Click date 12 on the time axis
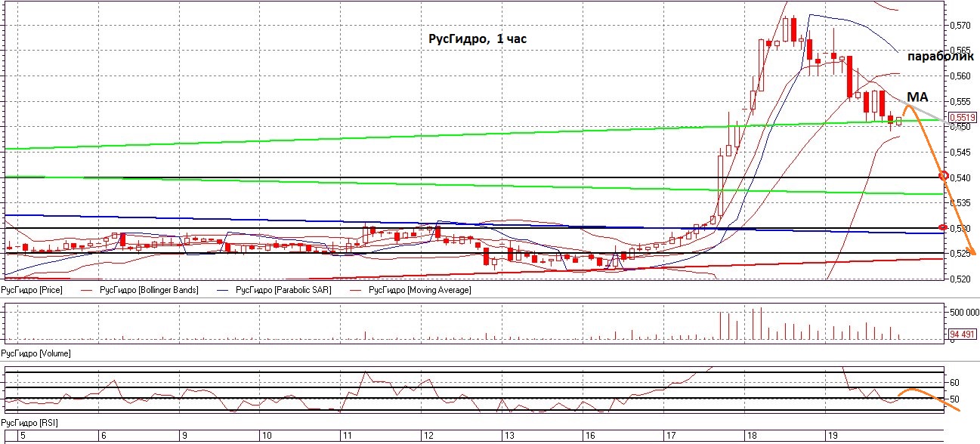This screenshot has height=444, width=980. [x=428, y=436]
